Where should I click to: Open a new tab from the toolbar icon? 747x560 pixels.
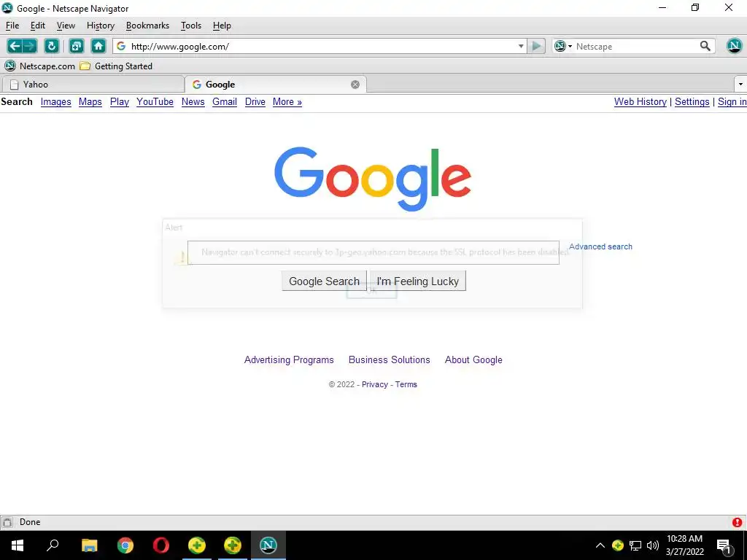coord(76,46)
